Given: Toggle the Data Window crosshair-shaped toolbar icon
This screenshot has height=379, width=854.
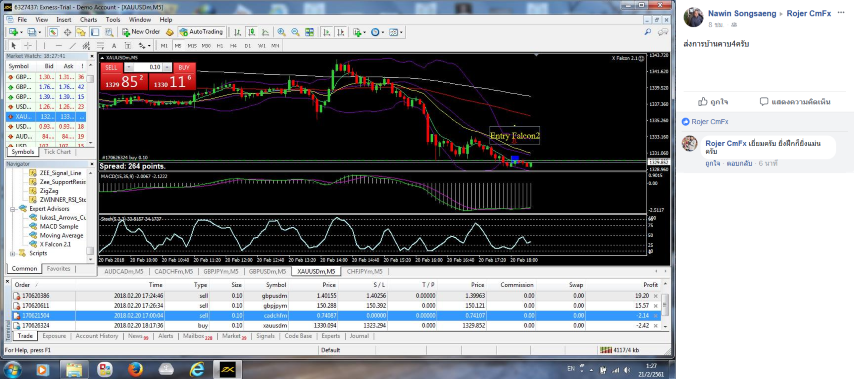Looking at the screenshot, I should pyautogui.click(x=68, y=32).
